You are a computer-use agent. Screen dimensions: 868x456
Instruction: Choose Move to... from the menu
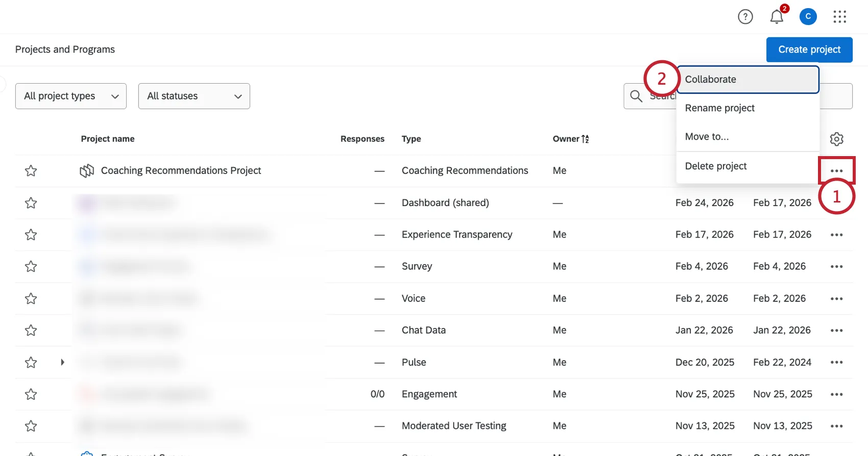[x=748, y=137]
